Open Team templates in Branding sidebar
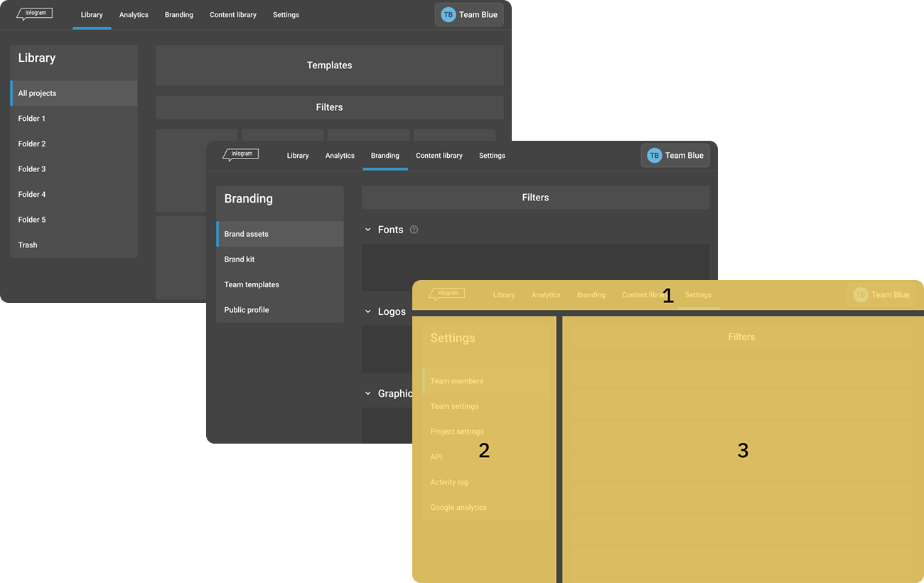This screenshot has width=924, height=583. pyautogui.click(x=280, y=284)
